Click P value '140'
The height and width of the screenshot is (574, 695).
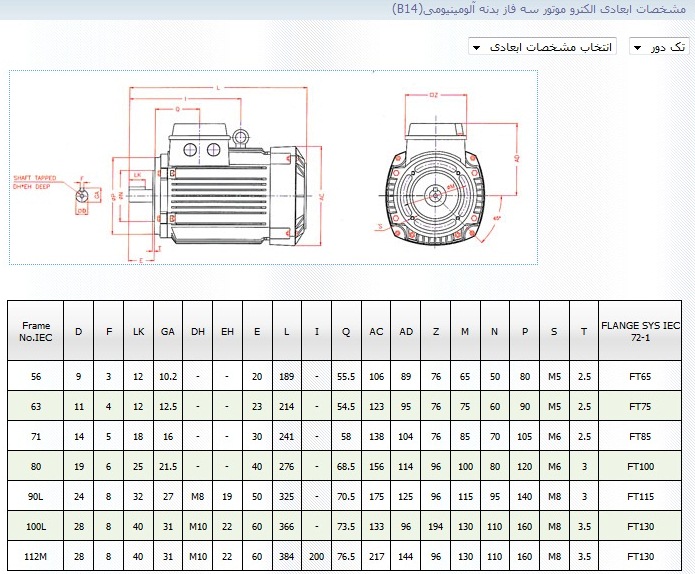[x=524, y=496]
